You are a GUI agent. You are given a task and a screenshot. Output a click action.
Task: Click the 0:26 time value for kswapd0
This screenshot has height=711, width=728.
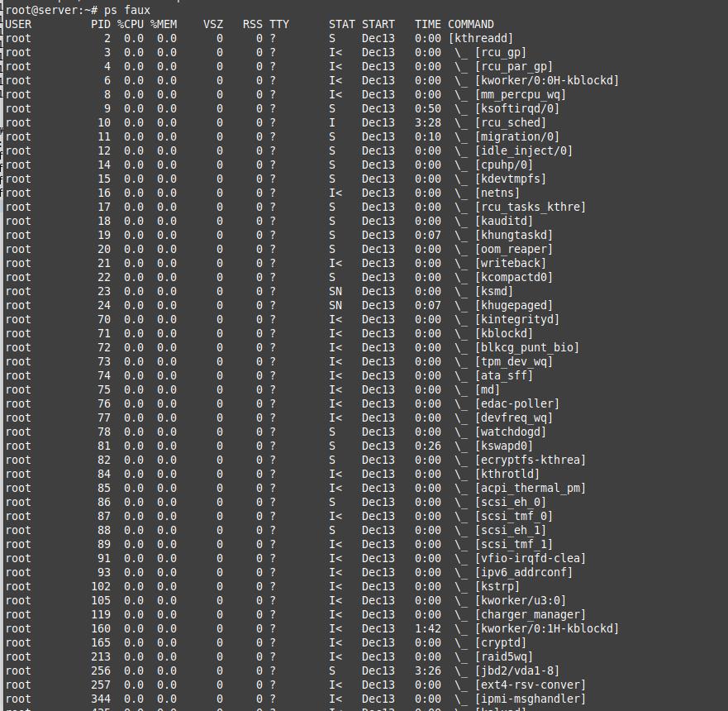[x=427, y=446]
